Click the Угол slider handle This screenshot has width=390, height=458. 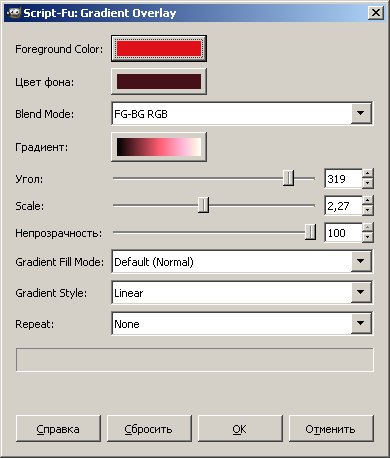[288, 178]
